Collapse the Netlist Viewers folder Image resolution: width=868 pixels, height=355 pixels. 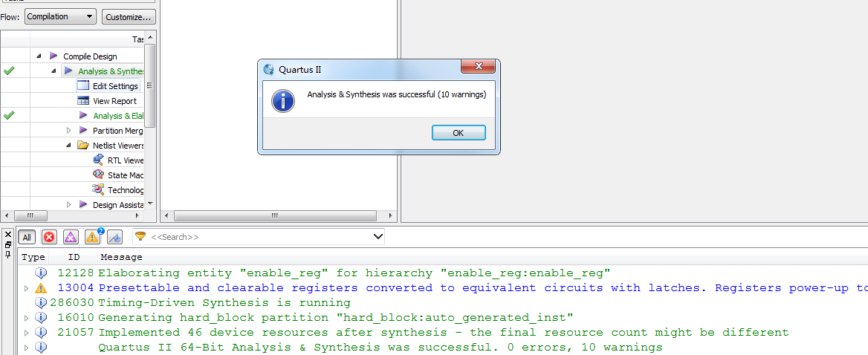tap(69, 146)
